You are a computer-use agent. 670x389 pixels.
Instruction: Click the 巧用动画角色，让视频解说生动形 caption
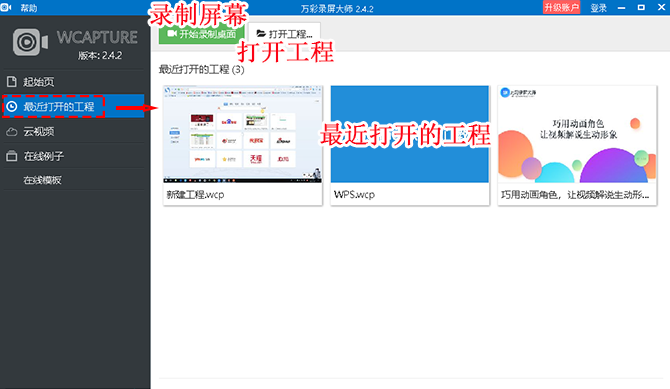coord(575,195)
